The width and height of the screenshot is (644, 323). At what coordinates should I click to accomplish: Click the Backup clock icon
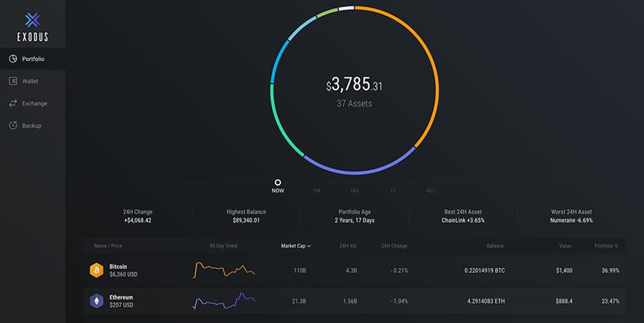(x=13, y=125)
